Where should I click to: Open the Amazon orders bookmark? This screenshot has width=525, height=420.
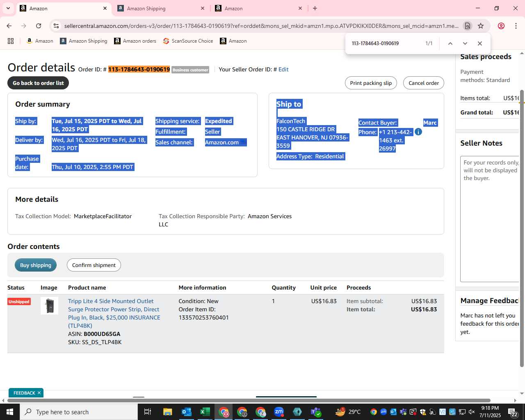[x=135, y=41]
